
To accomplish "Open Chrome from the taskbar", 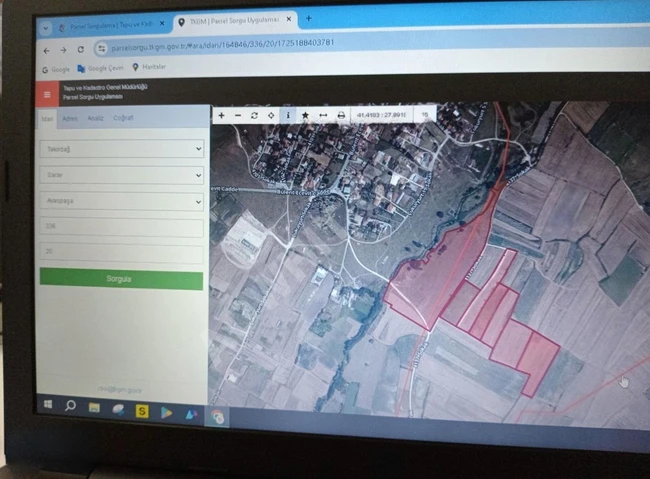I will pyautogui.click(x=217, y=416).
